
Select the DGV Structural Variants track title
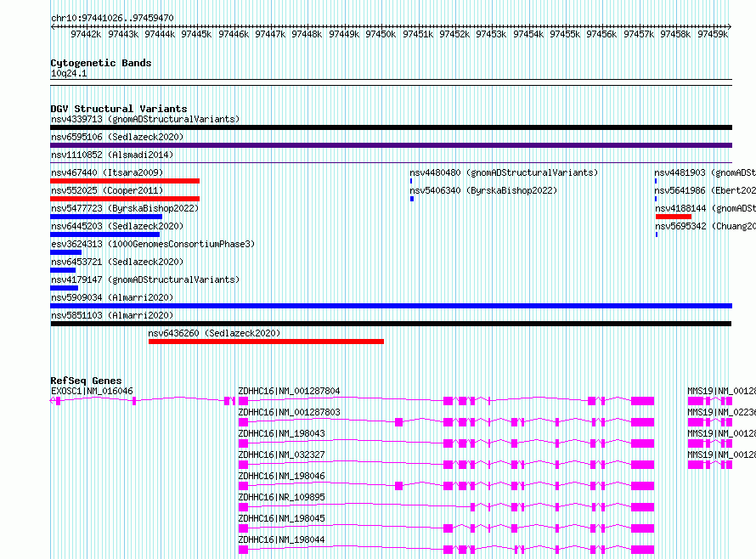tap(119, 109)
